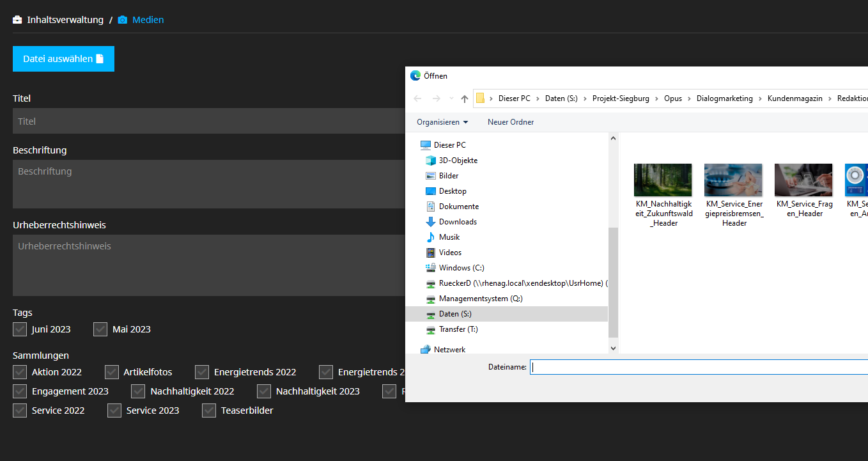Toggle the Artikelfotos collection checkbox
The image size is (868, 461).
(112, 372)
